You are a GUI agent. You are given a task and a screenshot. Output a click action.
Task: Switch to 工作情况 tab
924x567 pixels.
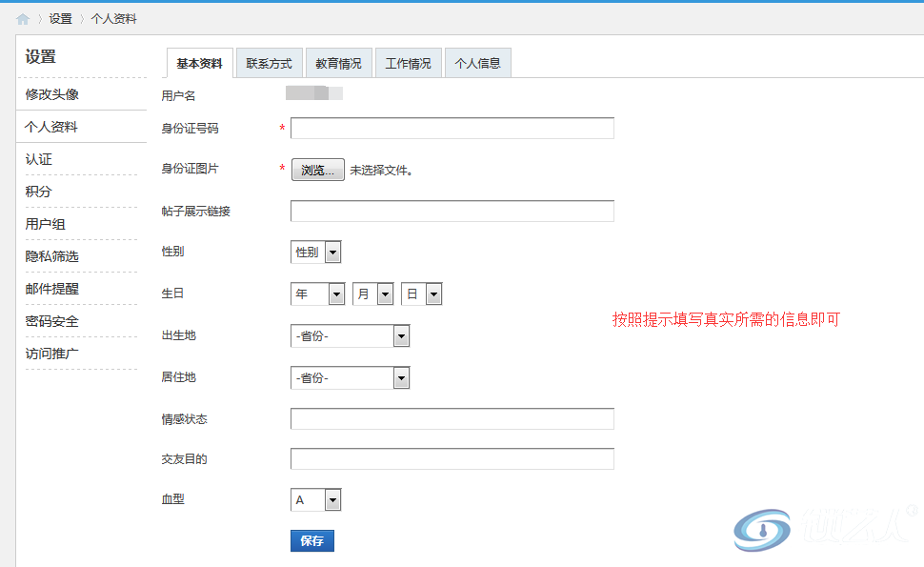(x=409, y=63)
